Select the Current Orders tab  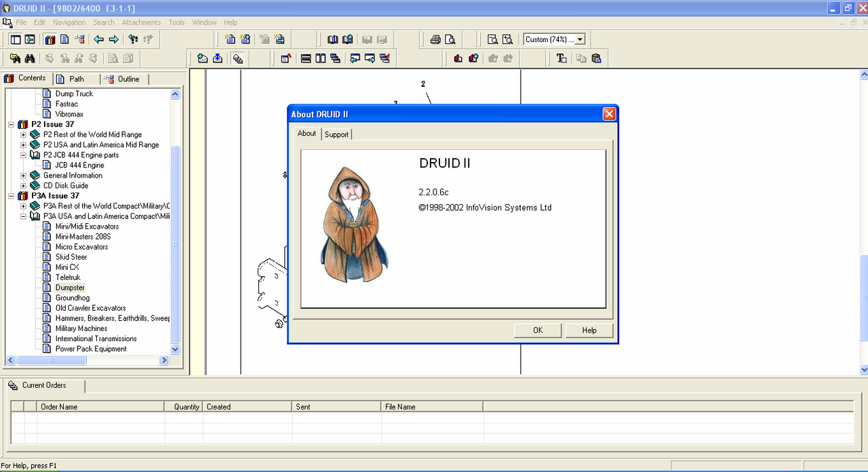pos(45,385)
